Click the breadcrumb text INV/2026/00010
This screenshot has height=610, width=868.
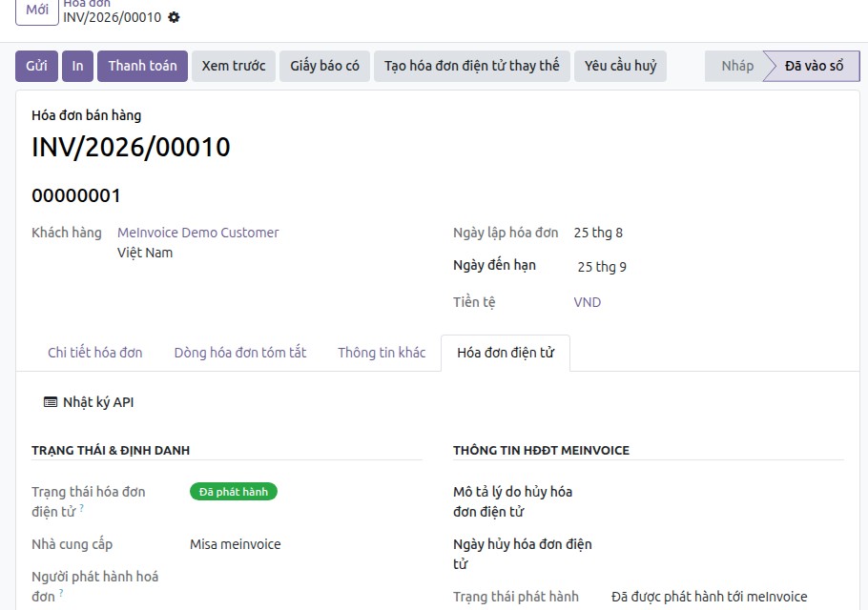click(x=112, y=18)
